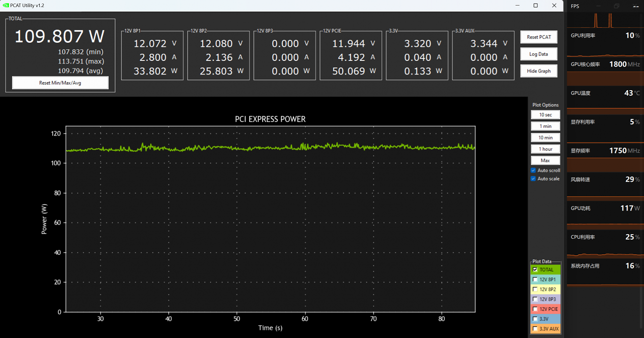Minimize the PCAT Utility window
644x338 pixels.
(518, 5)
